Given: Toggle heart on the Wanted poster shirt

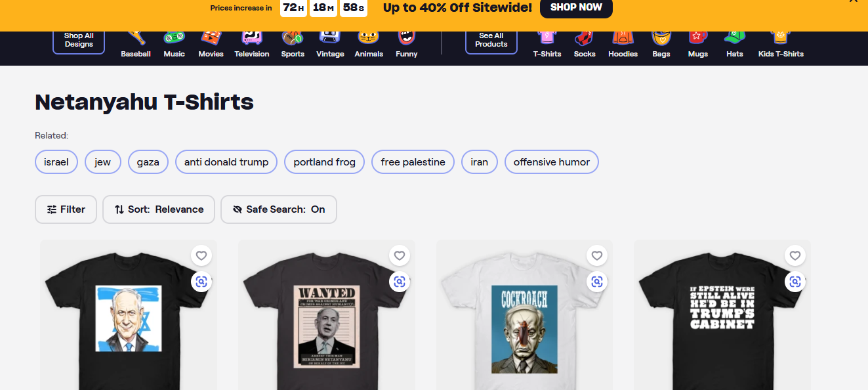Looking at the screenshot, I should click(x=399, y=255).
